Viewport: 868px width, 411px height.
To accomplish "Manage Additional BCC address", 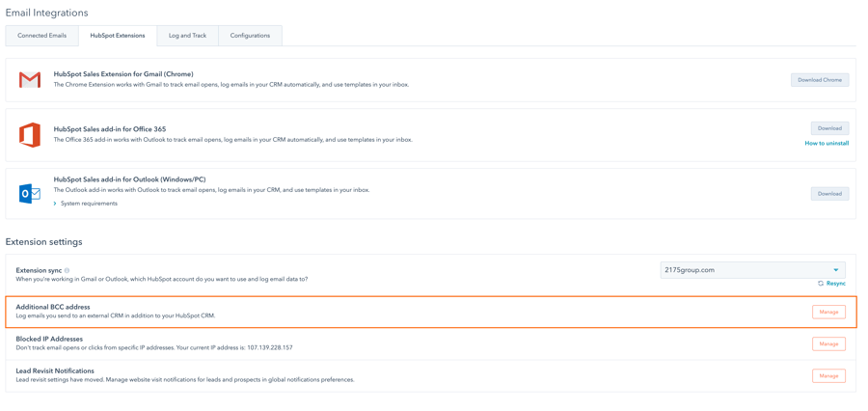I will 828,312.
